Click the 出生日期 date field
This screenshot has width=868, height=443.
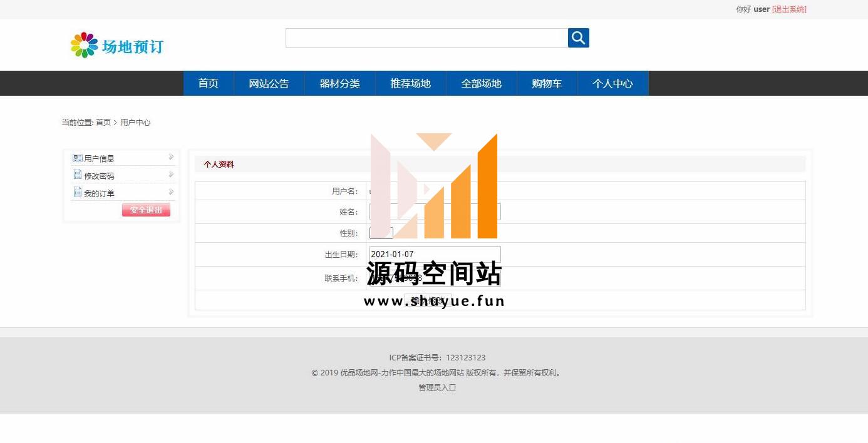pyautogui.click(x=435, y=254)
